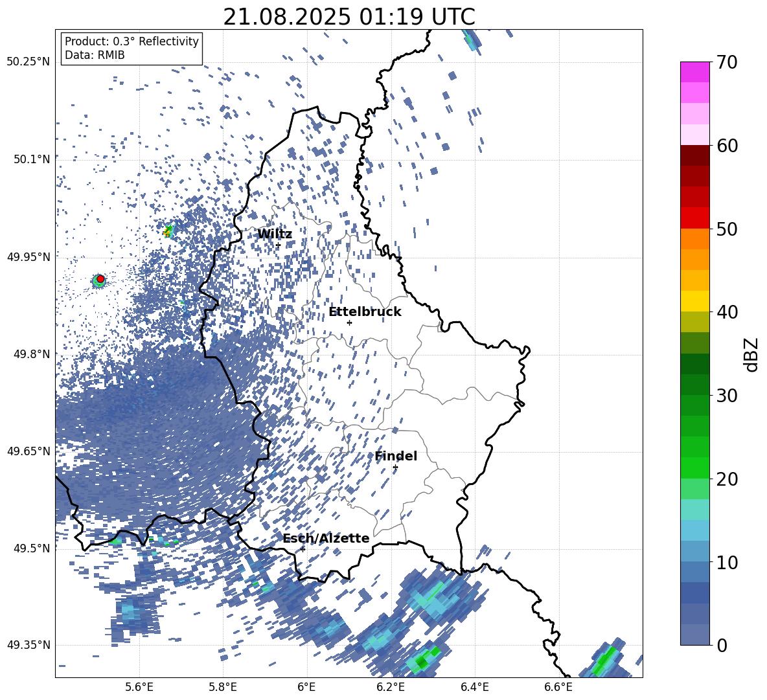Click the Ettelbruck station cross marker
The image size is (767, 700).
click(349, 322)
